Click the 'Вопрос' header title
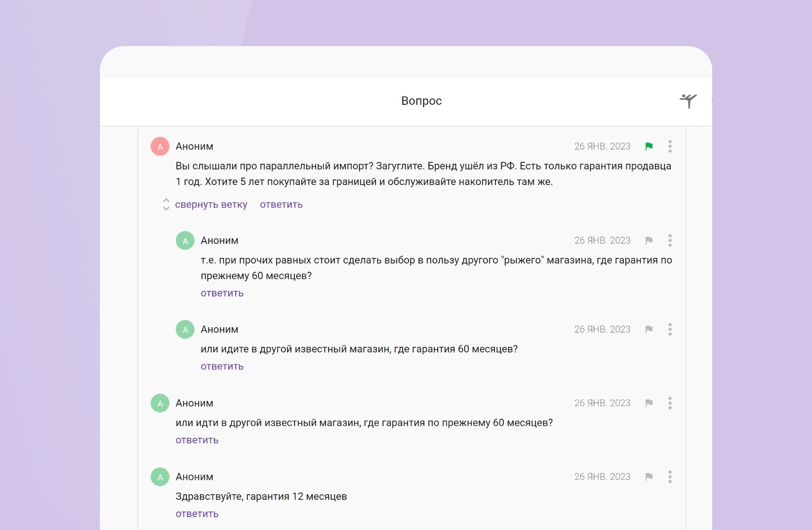This screenshot has height=530, width=812. pyautogui.click(x=421, y=101)
